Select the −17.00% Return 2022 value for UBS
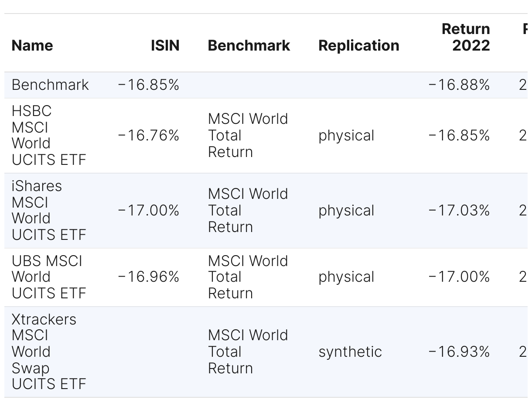The image size is (532, 403). point(459,277)
